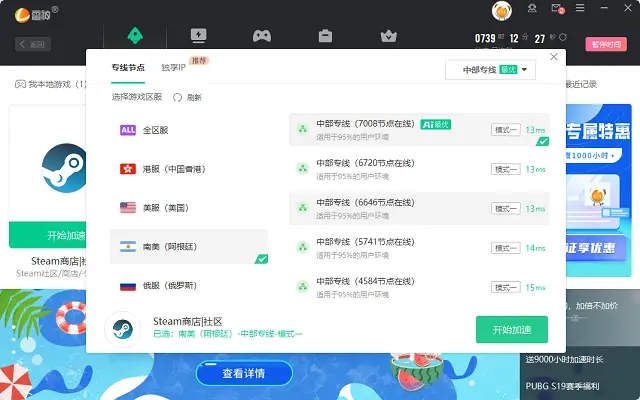Screen dimensions: 640x400
Task: Open the hamburger main menu
Action: point(580,8)
